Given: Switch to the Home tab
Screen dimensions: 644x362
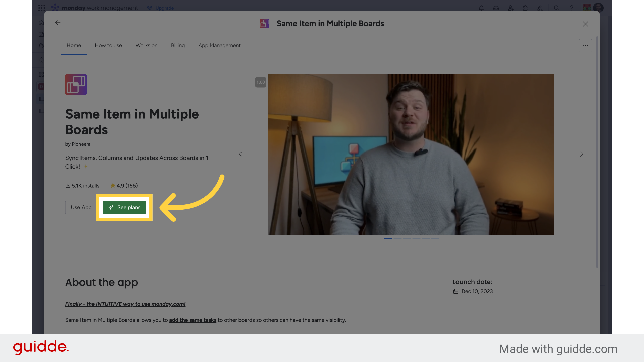Looking at the screenshot, I should point(74,45).
